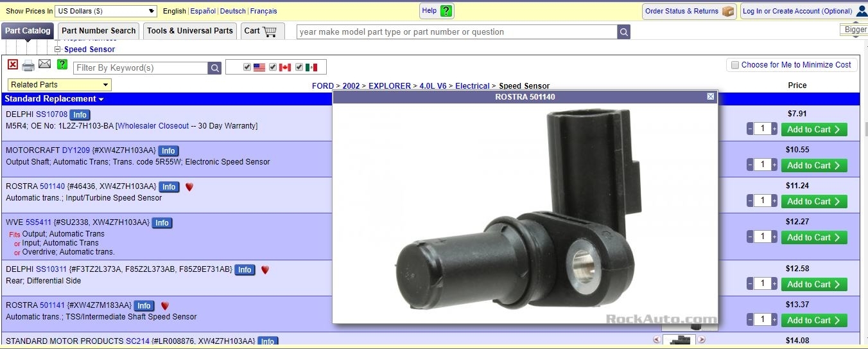Open the Tools & Universal Parts tab
868x349 pixels.
tap(190, 31)
